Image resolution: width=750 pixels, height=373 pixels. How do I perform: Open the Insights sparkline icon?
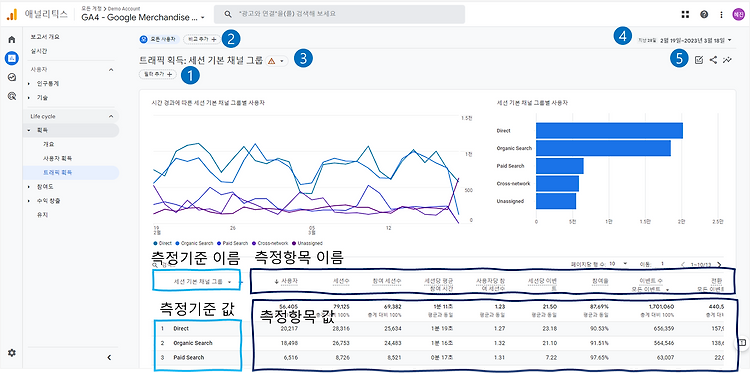tap(728, 60)
